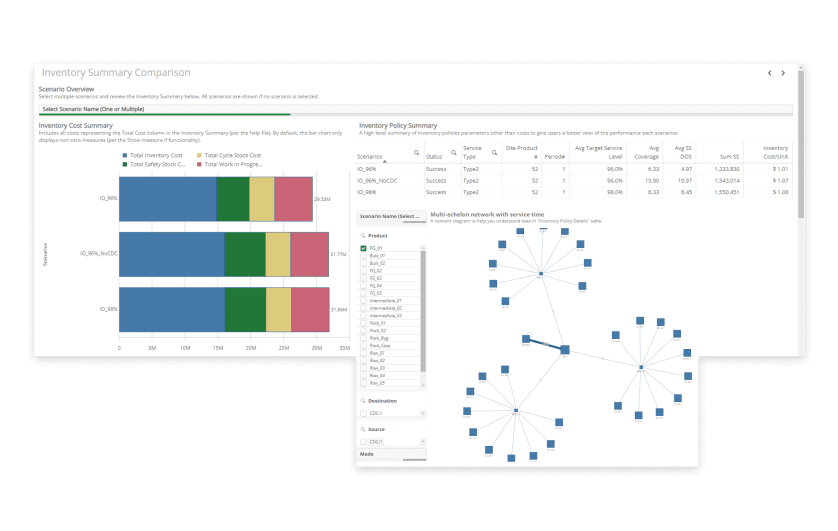Search the Service Type column
Image resolution: width=838 pixels, height=531 pixels.
[494, 153]
